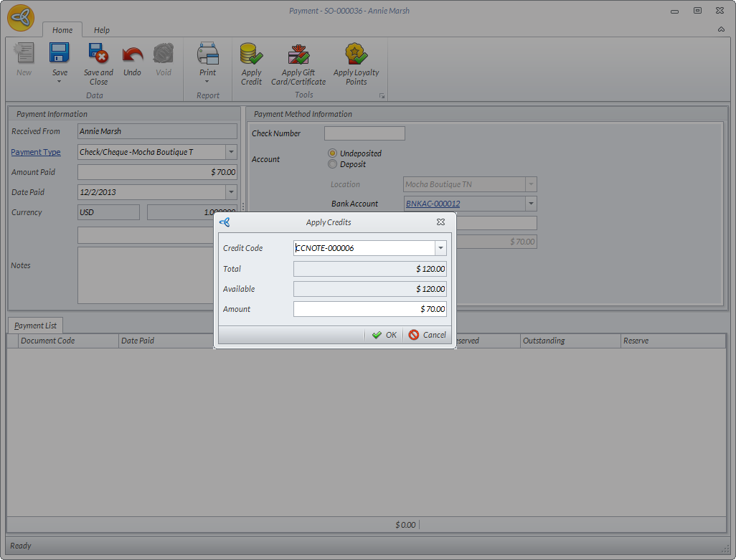736x560 pixels.
Task: Cancel the Apply Credits dialog
Action: 428,335
